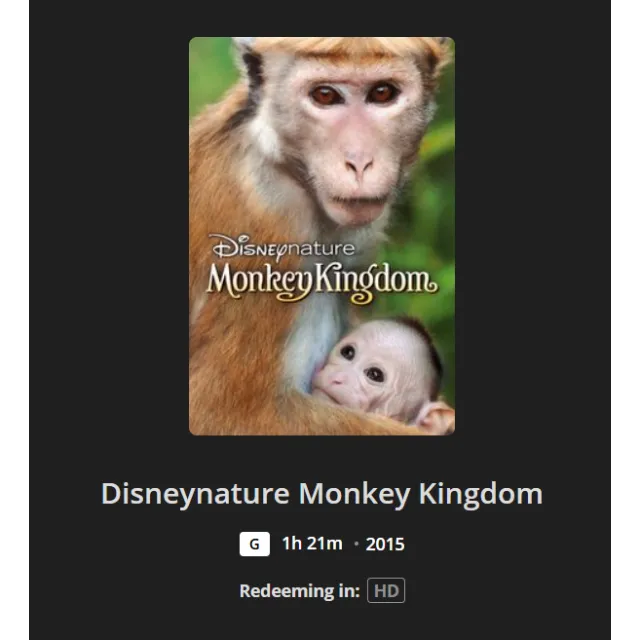640x640 pixels.
Task: Click the 2015 release year
Action: tap(385, 544)
